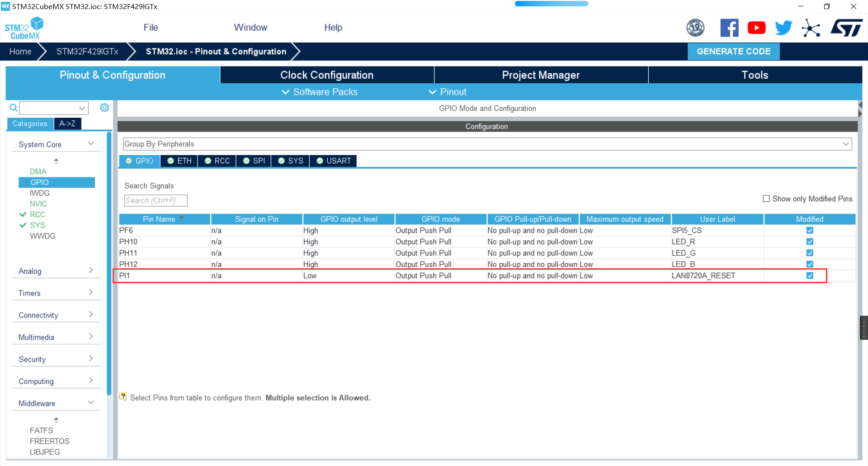Select the GPIO peripheral tab
The width and height of the screenshot is (868, 466).
(140, 161)
